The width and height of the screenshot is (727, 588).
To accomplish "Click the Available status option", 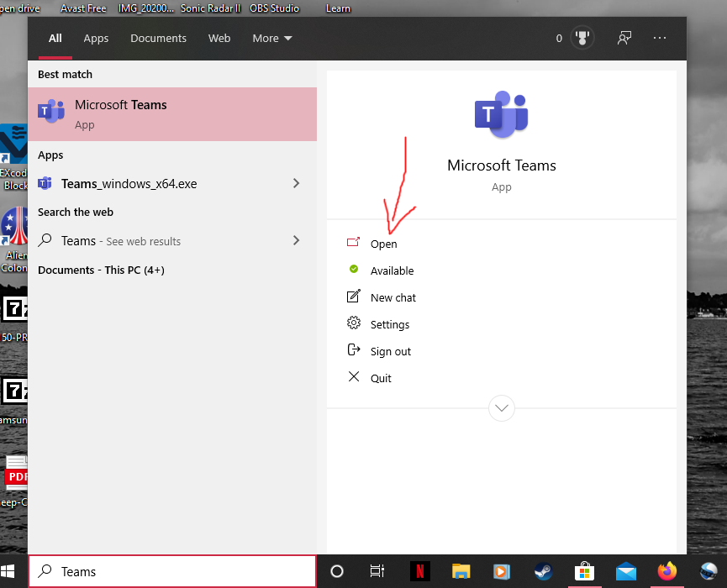I will tap(392, 270).
